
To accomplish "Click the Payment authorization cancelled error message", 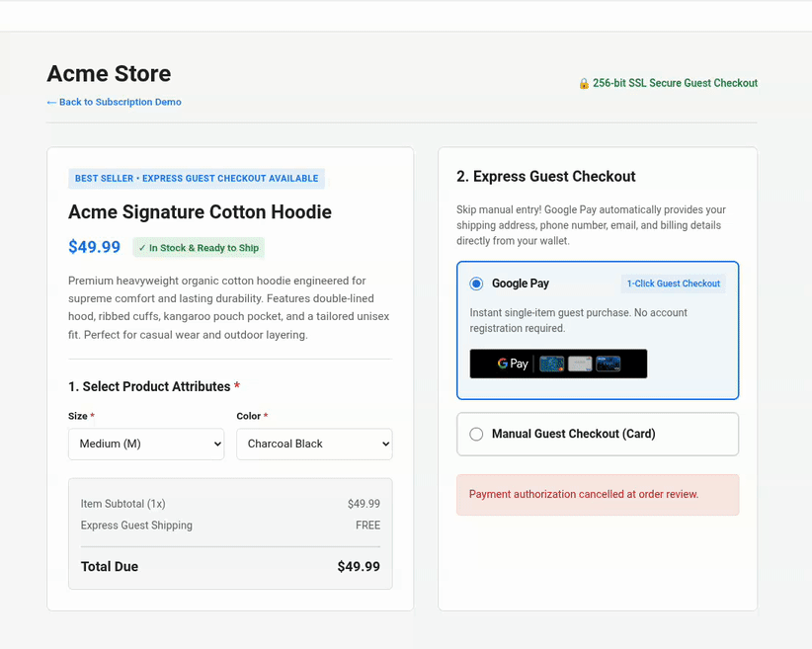I will click(x=598, y=495).
